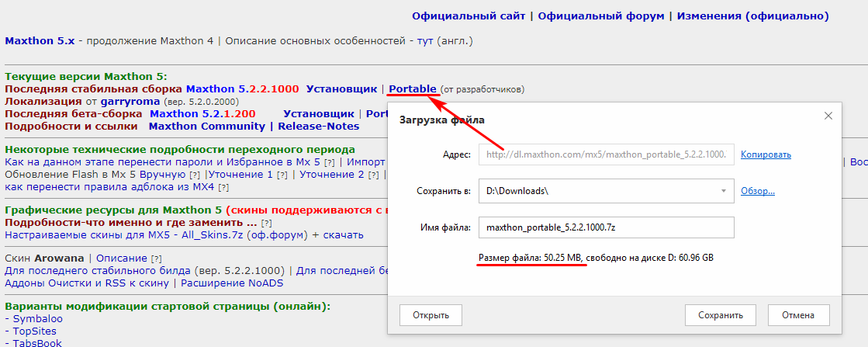Click the Текущие версии Maxthon 5: heading
868x347 pixels.
(86, 77)
